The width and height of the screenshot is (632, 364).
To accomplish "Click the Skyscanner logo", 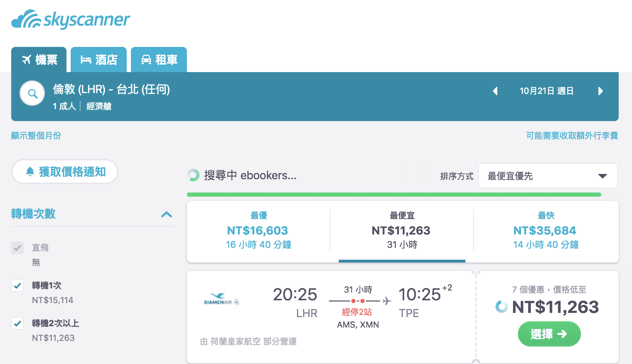I will [x=71, y=19].
